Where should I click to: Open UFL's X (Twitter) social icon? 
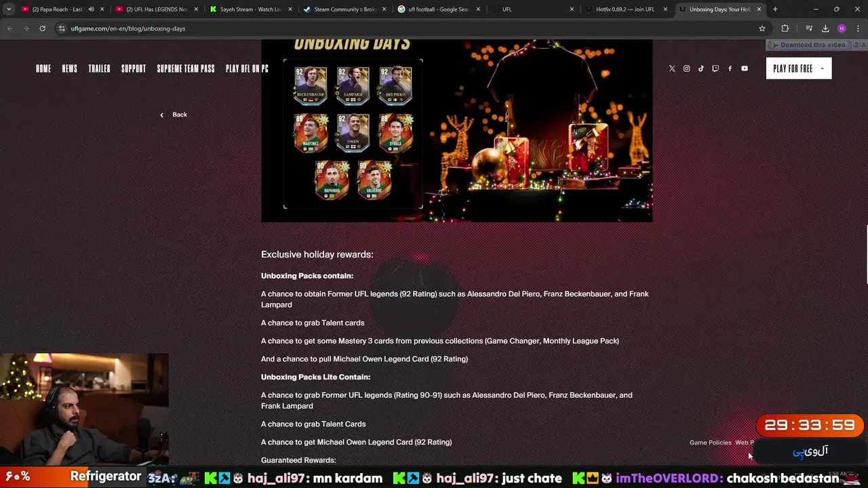pos(672,68)
